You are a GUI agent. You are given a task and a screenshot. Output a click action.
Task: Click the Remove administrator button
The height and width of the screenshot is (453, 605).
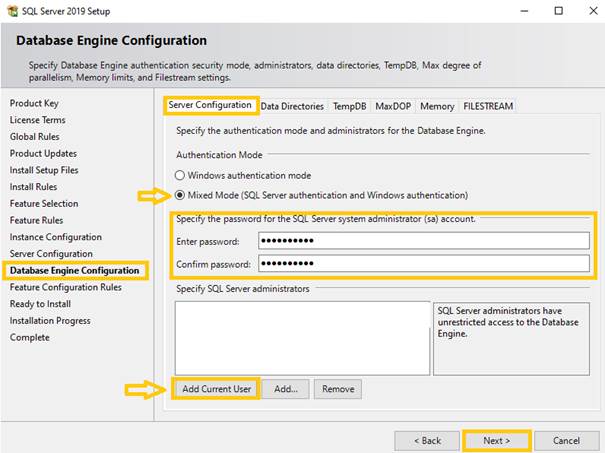pyautogui.click(x=337, y=389)
